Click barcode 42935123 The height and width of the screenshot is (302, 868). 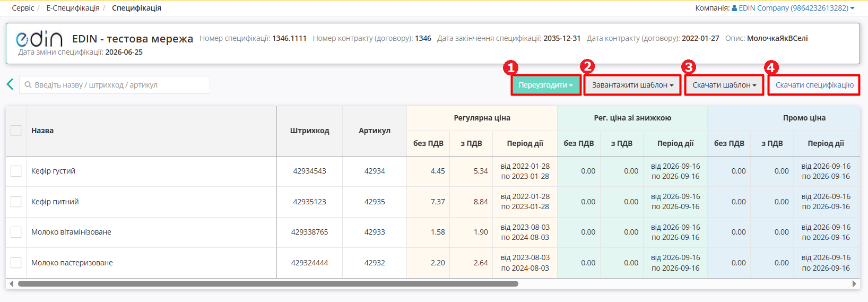click(x=310, y=202)
